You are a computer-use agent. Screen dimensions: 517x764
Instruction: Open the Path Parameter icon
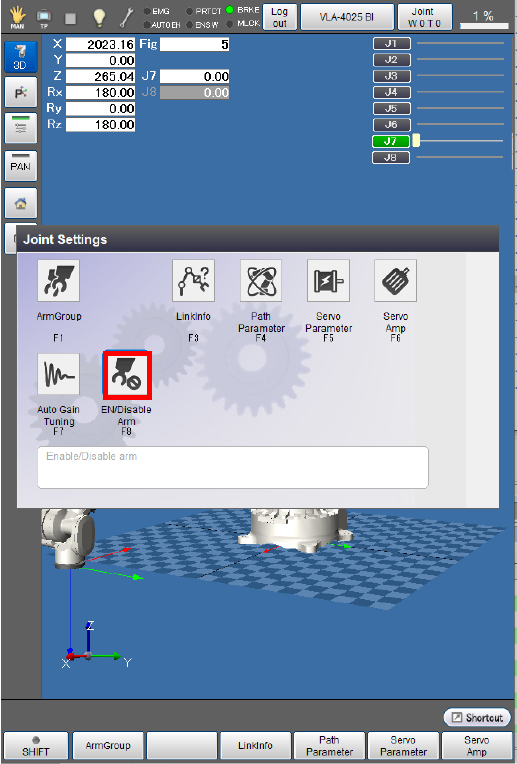(x=261, y=281)
